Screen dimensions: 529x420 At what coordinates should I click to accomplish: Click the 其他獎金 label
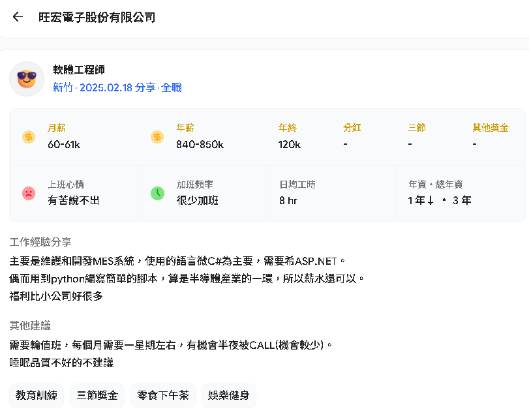pyautogui.click(x=491, y=128)
